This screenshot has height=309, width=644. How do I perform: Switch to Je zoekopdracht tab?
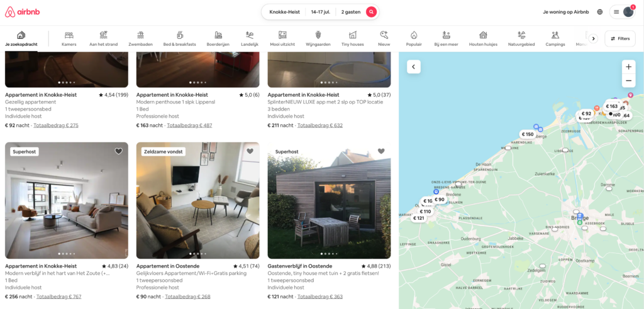pos(21,38)
